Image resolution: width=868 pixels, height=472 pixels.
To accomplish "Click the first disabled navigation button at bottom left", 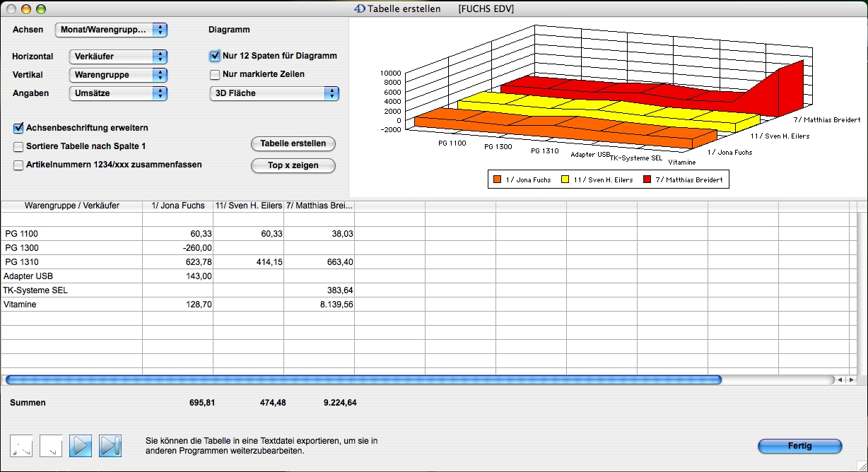I will tap(21, 446).
